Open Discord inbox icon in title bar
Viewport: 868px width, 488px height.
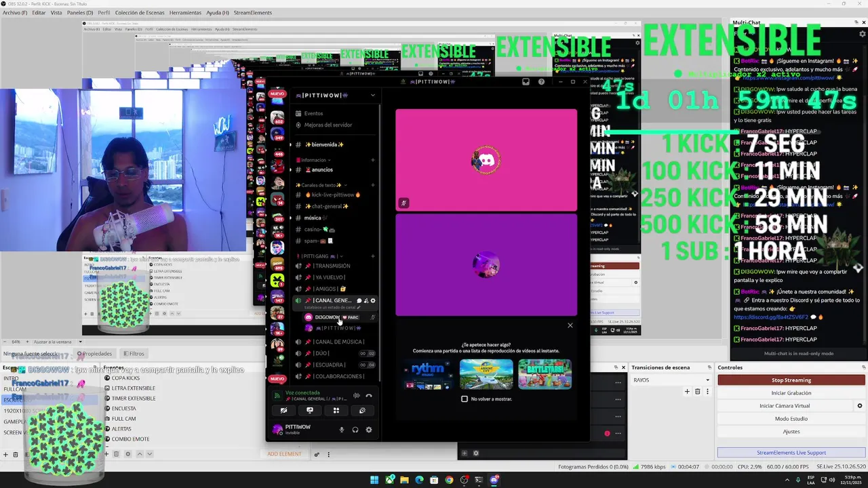click(526, 82)
